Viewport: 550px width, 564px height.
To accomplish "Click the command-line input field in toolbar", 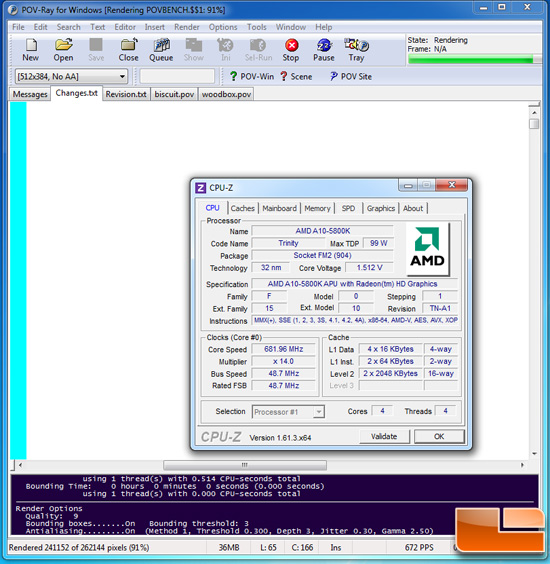I will (x=177, y=76).
